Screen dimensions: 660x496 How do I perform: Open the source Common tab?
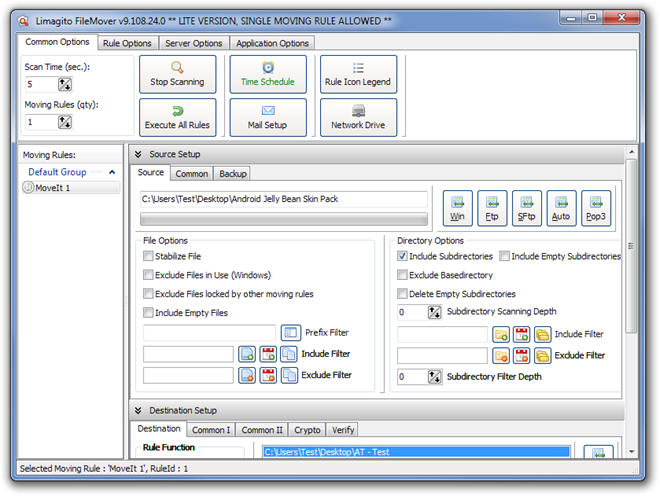pyautogui.click(x=192, y=174)
